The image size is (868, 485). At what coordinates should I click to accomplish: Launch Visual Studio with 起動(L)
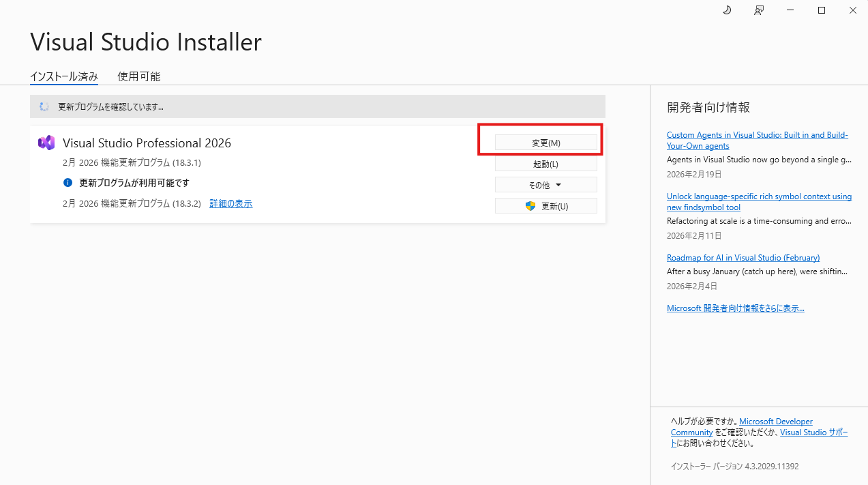click(x=545, y=164)
